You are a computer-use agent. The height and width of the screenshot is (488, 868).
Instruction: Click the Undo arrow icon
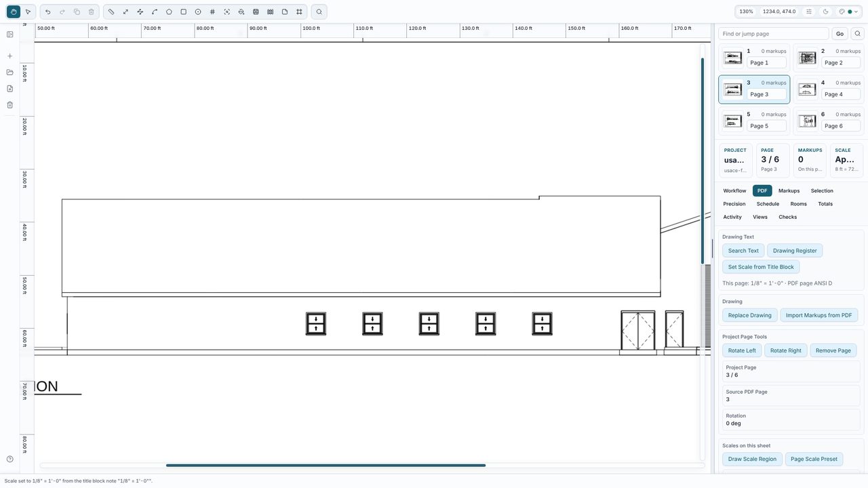tap(47, 12)
